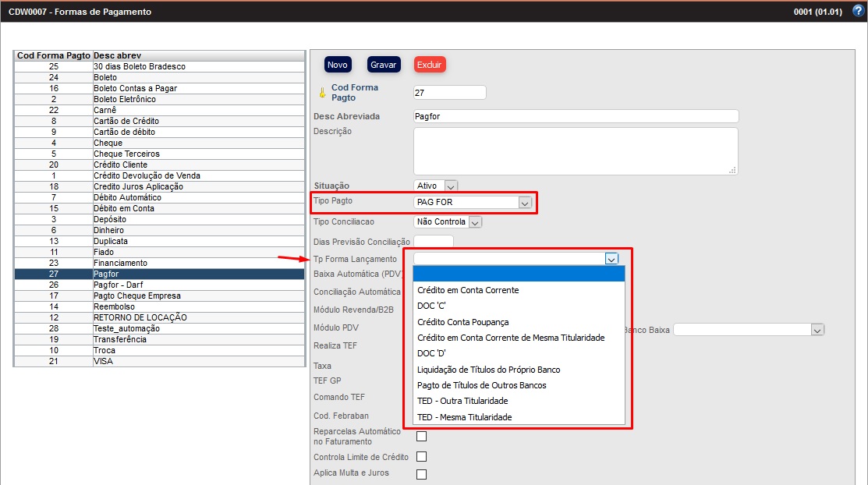Click the textarea resize grip in Descrição
The height and width of the screenshot is (485, 868).
point(732,169)
